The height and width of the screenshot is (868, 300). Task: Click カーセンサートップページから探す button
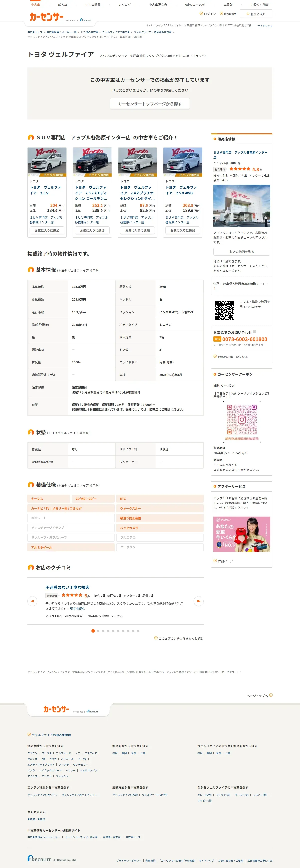(x=150, y=104)
